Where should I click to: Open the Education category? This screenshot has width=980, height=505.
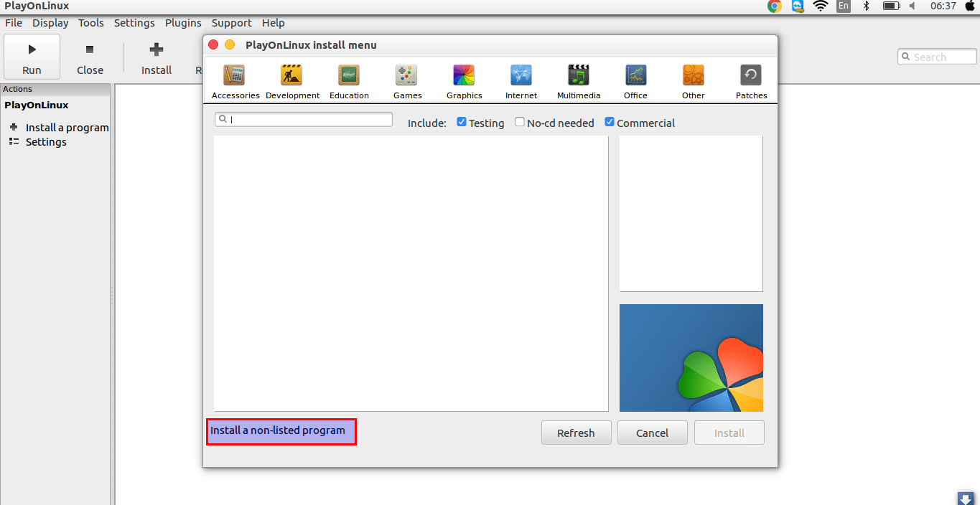[x=348, y=79]
